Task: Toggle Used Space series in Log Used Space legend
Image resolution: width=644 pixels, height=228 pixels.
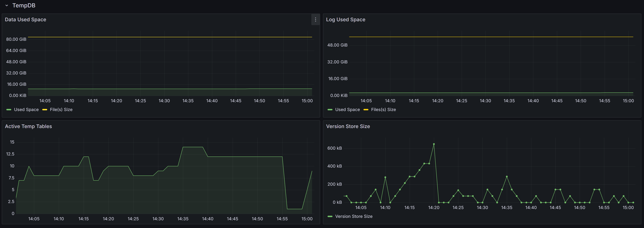Action: coord(347,109)
